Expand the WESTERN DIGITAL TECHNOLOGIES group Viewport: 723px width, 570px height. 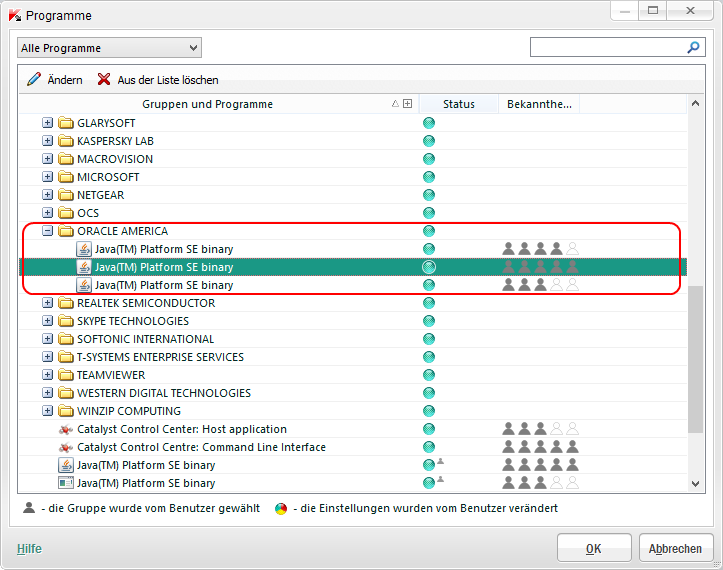tap(47, 392)
